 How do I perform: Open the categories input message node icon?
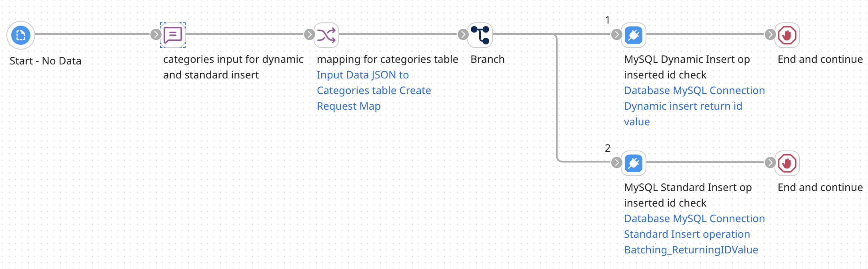click(x=173, y=35)
